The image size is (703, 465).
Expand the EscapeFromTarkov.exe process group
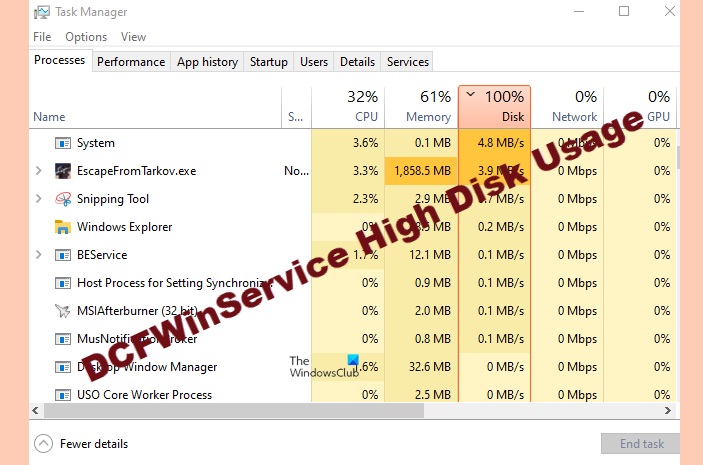pos(39,171)
